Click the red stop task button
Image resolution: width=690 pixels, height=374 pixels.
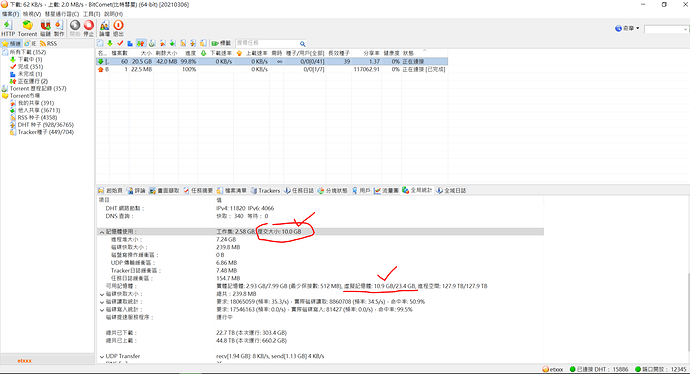89,28
